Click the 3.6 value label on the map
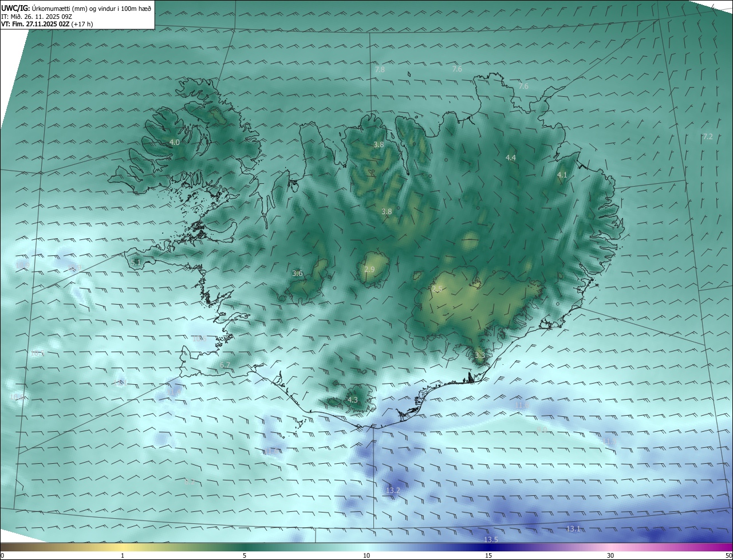Viewport: 733px width, 560px height. tap(297, 274)
